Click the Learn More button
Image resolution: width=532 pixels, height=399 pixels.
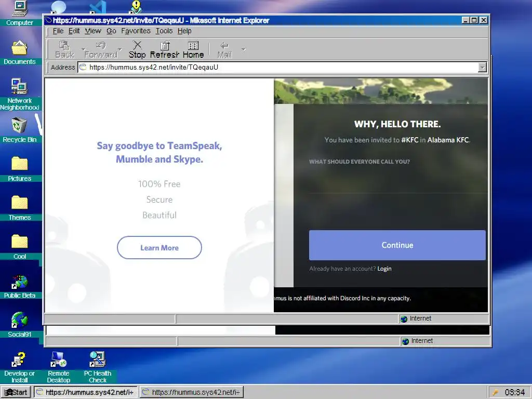159,248
